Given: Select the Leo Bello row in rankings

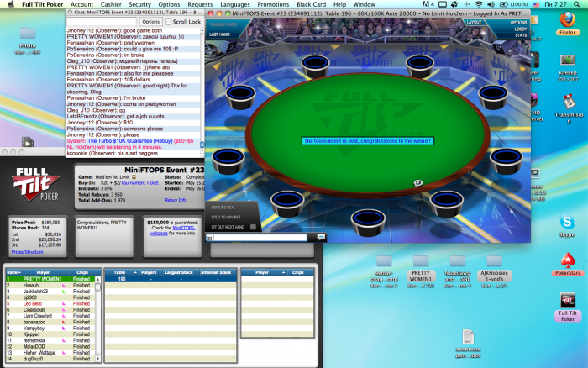Looking at the screenshot, I should point(50,304).
